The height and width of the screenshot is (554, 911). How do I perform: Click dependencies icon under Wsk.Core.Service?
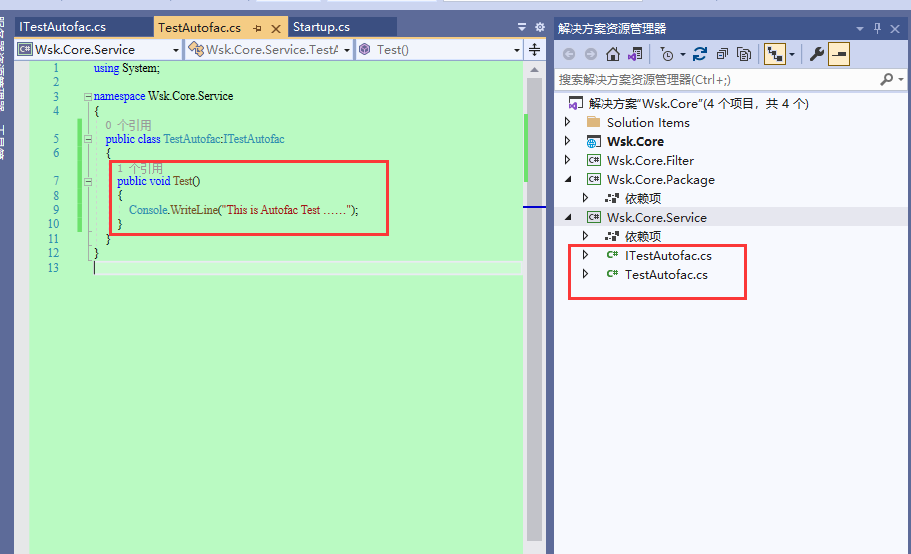[x=611, y=236]
